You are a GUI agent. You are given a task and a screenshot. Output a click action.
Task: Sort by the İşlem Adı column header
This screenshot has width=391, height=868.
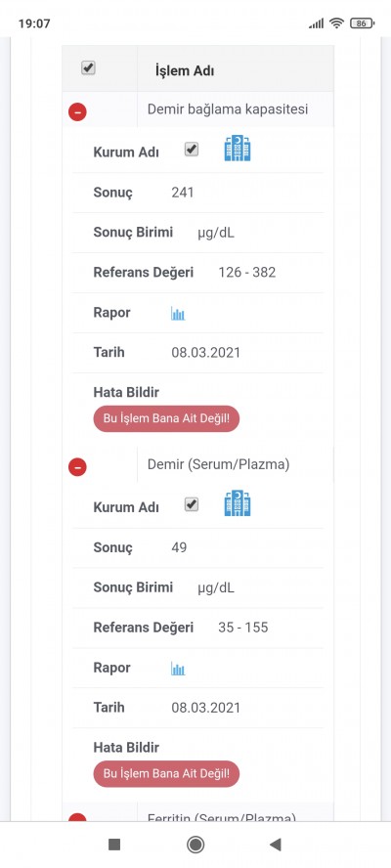click(185, 70)
